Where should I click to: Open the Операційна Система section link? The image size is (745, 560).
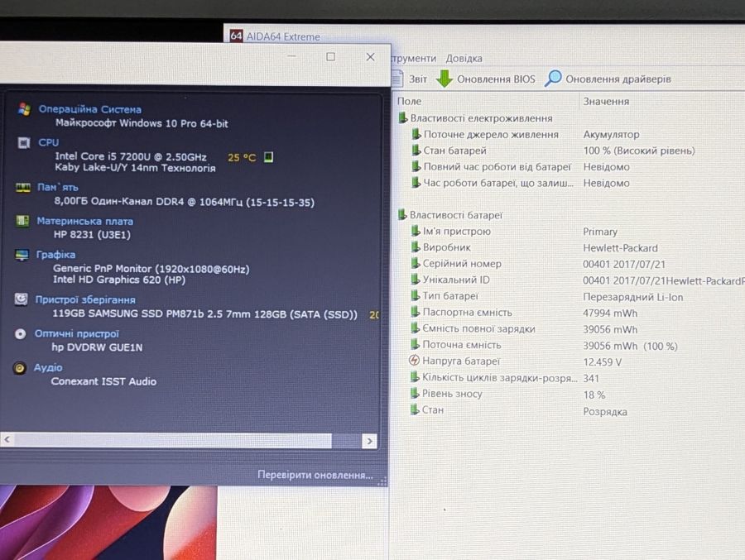[x=89, y=109]
